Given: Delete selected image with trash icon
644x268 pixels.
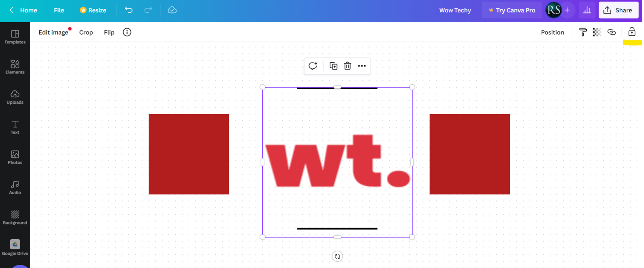Looking at the screenshot, I should coord(348,66).
